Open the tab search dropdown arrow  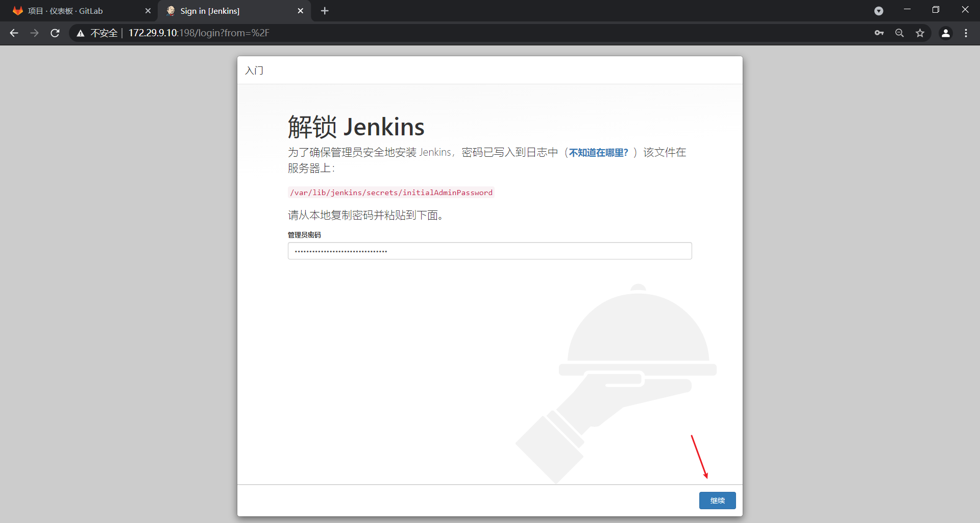point(878,11)
